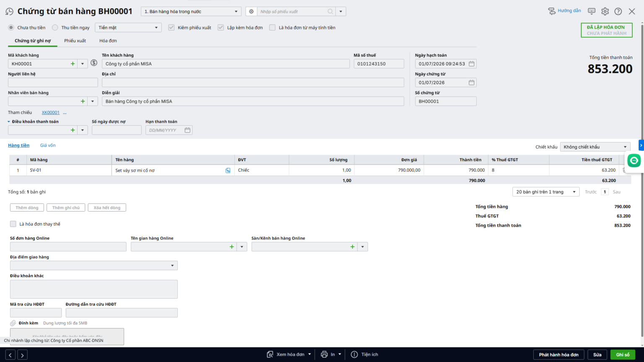Image resolution: width=644 pixels, height=362 pixels.
Task: Add new Điều khoản thanh toán plus
Action: 73,130
